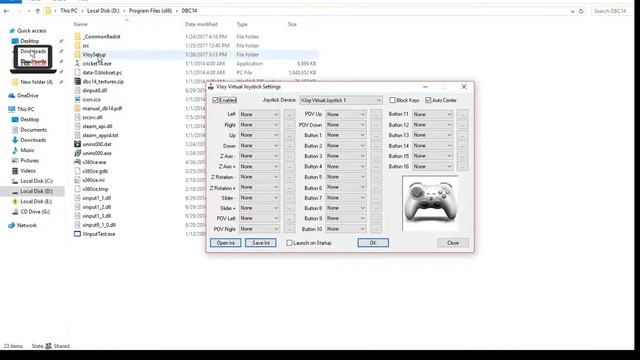Screen dimensions: 640x360
Task: Click the gamepad image in VJoy settings
Action: pyautogui.click(x=430, y=203)
